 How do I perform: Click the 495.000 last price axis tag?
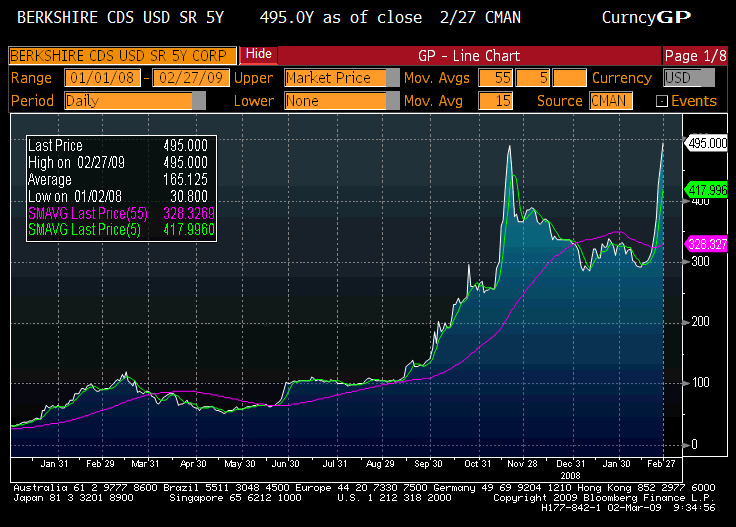(x=706, y=143)
